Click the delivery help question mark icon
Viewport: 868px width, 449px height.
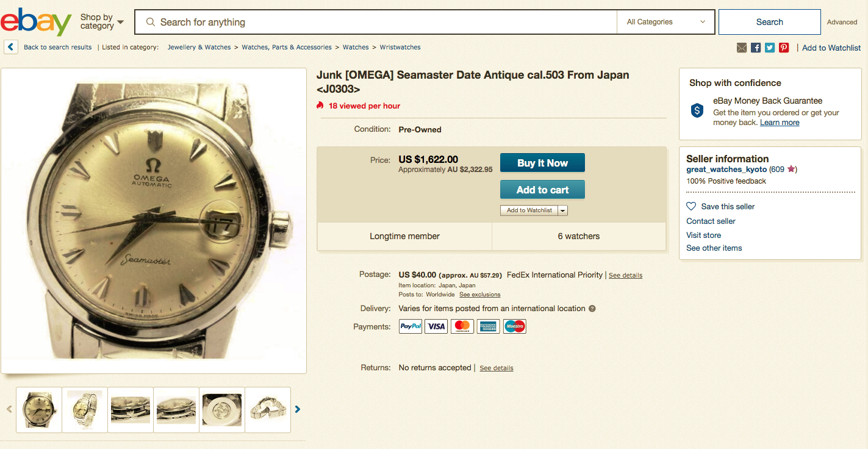click(x=592, y=309)
